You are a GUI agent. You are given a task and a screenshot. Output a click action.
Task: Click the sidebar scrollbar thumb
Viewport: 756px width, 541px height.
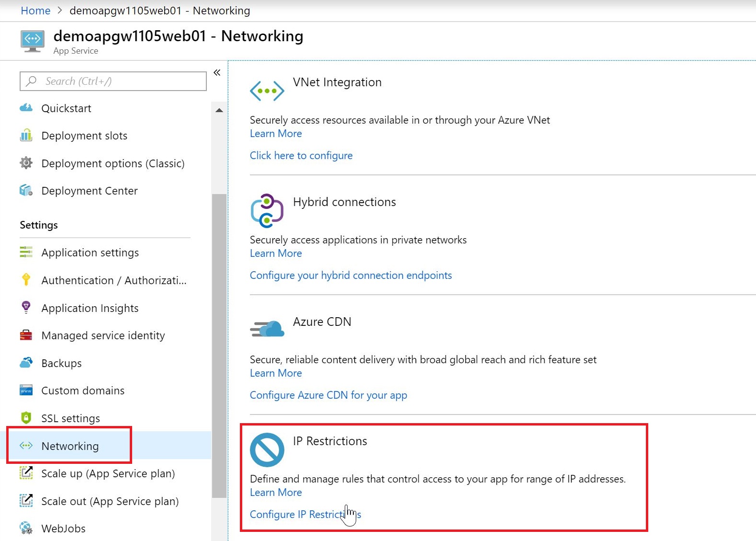point(219,346)
